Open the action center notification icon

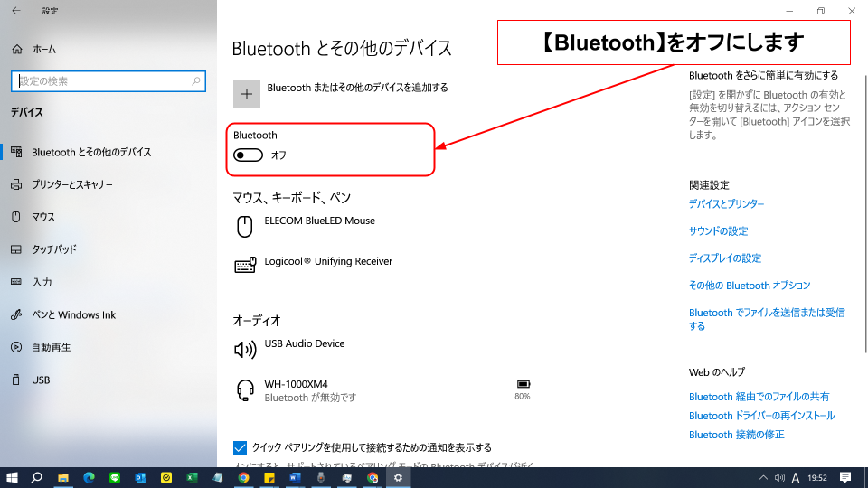tap(845, 477)
